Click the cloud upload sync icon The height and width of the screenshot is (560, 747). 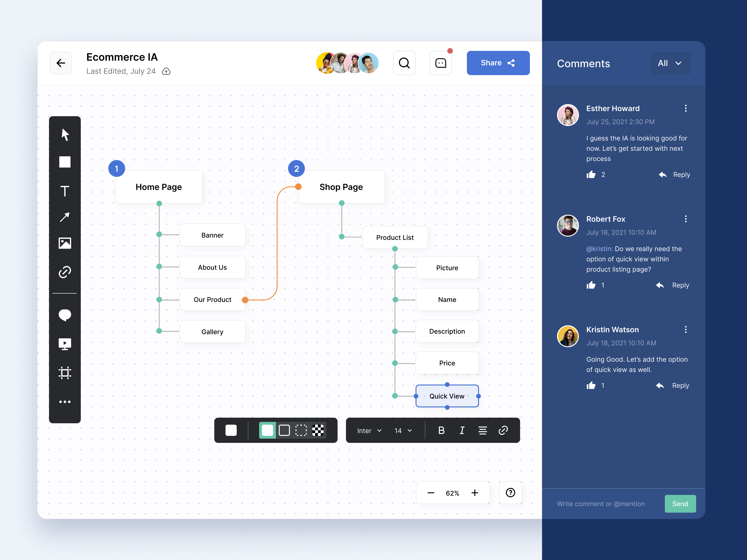(x=166, y=71)
